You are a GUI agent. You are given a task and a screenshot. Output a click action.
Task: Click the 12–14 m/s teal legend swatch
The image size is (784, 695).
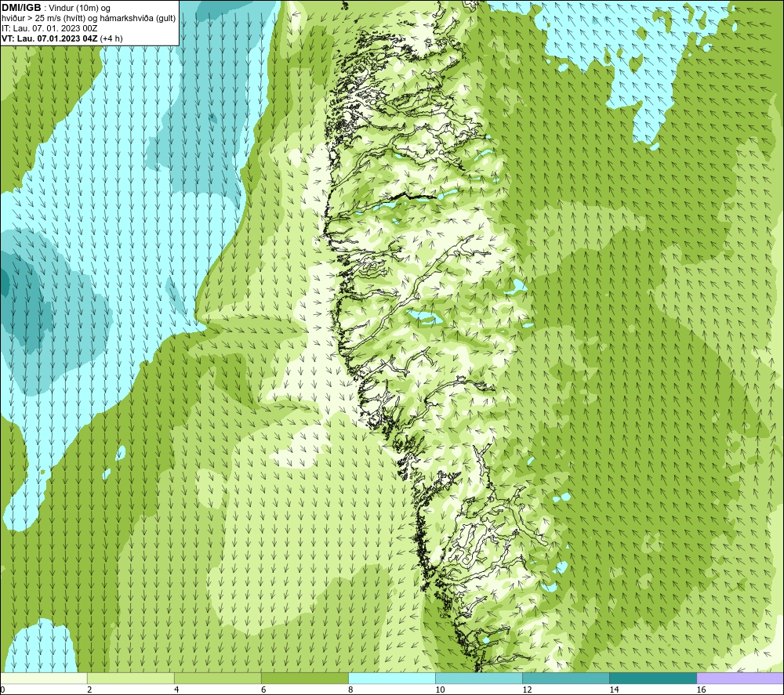click(566, 678)
